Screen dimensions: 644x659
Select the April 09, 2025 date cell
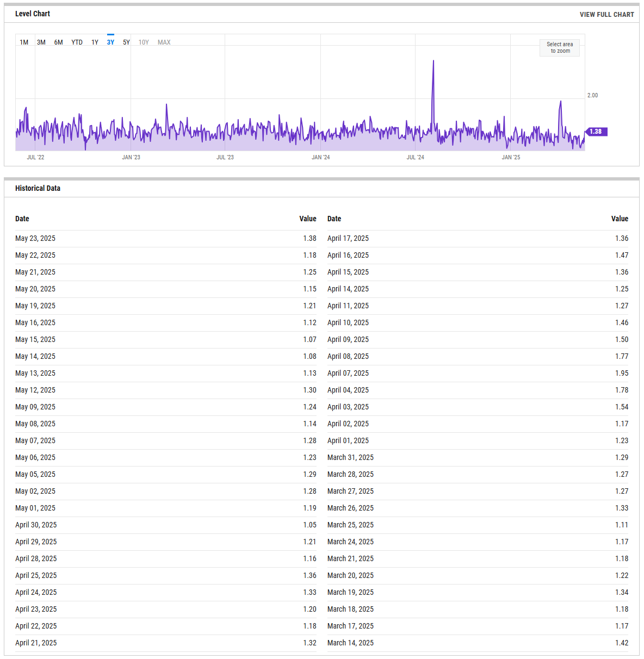(x=348, y=339)
